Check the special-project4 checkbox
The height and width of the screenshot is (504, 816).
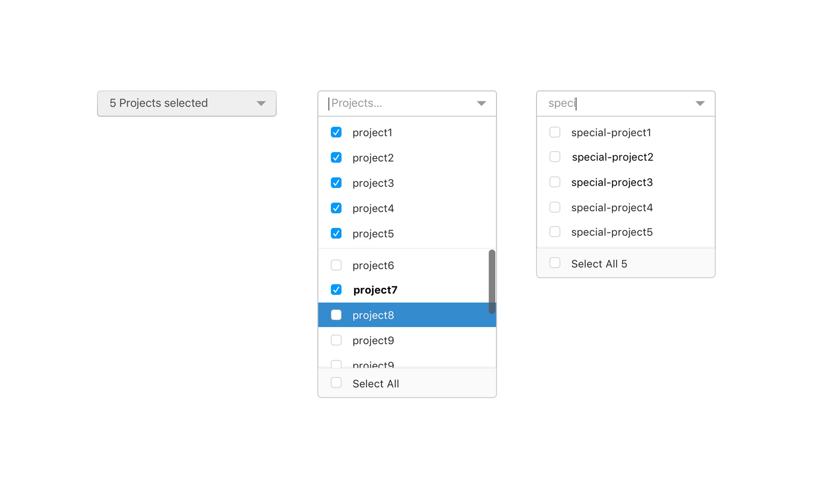click(x=555, y=207)
